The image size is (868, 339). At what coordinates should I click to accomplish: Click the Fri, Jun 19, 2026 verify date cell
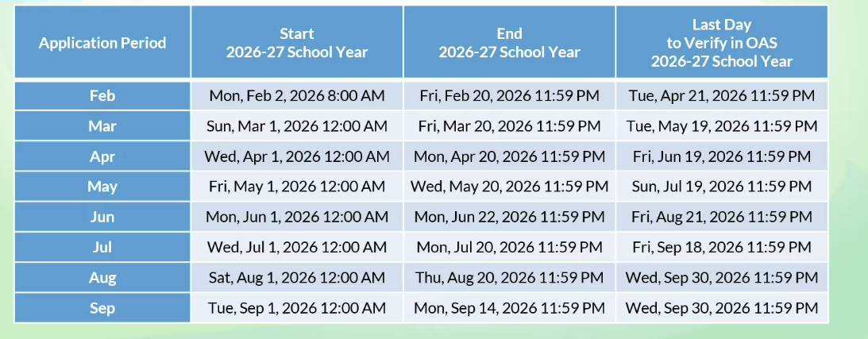tap(721, 156)
